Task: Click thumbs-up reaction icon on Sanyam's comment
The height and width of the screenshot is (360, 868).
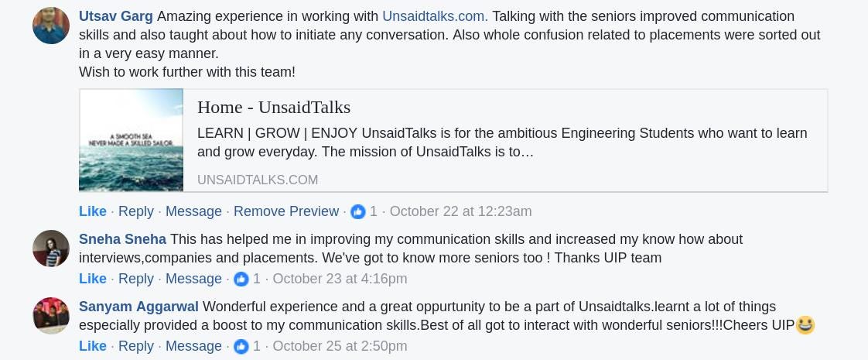Action: pos(241,346)
